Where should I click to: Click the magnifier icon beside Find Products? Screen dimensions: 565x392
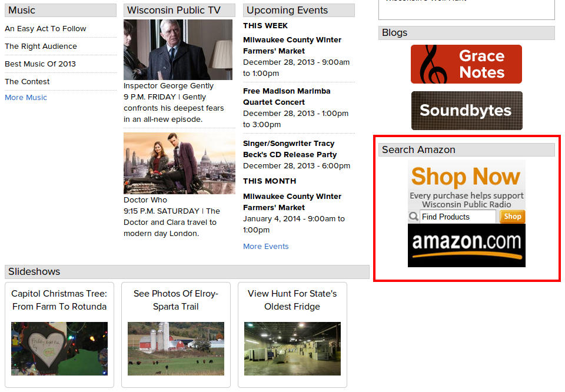pyautogui.click(x=414, y=217)
